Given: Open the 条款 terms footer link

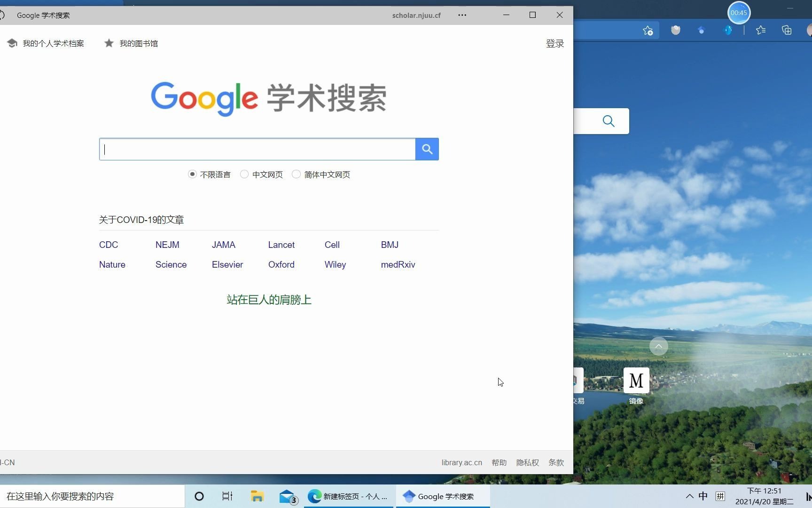Looking at the screenshot, I should (556, 463).
